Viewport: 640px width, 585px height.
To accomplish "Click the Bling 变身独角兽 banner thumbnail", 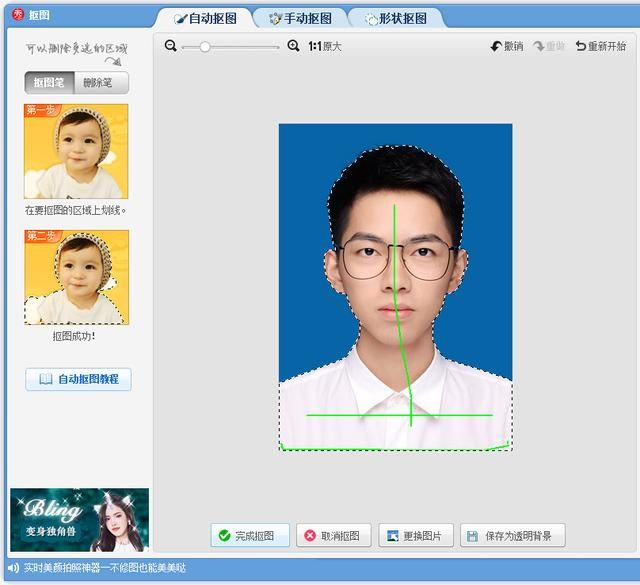I will pos(80,520).
